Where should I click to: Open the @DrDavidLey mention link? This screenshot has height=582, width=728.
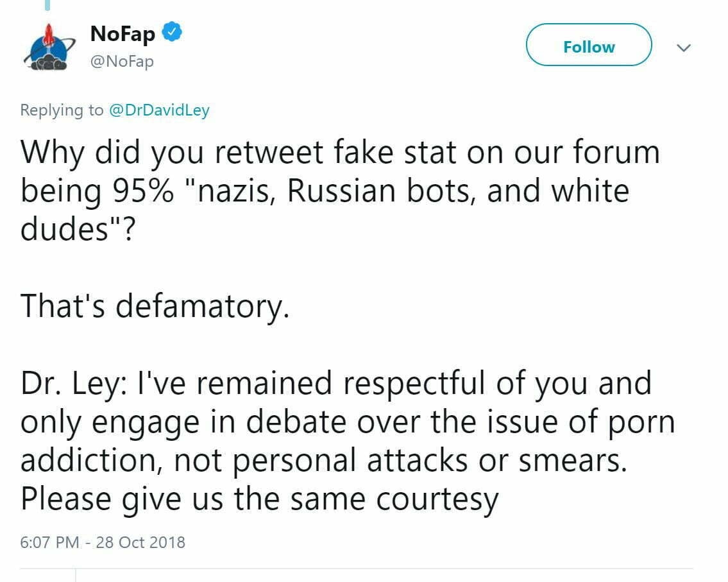pos(158,110)
